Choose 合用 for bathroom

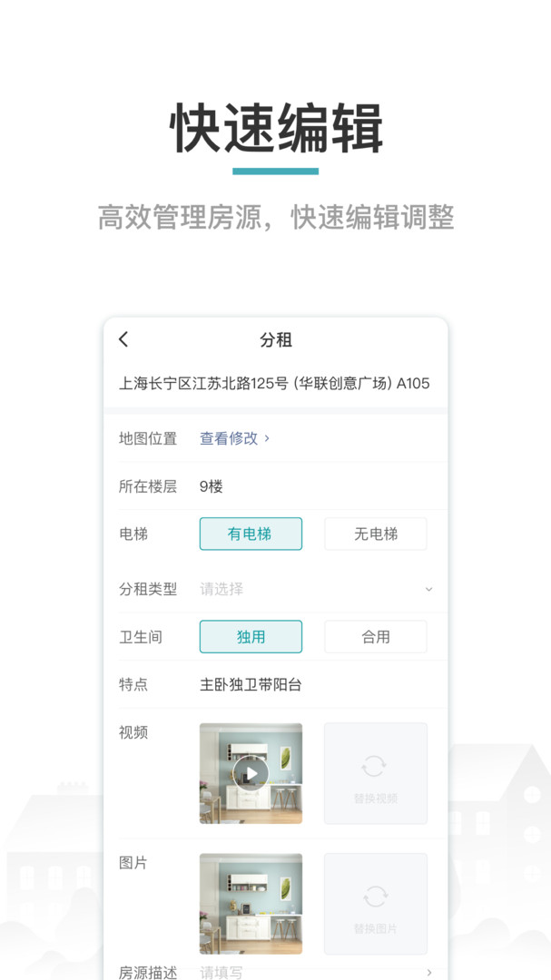coord(375,637)
